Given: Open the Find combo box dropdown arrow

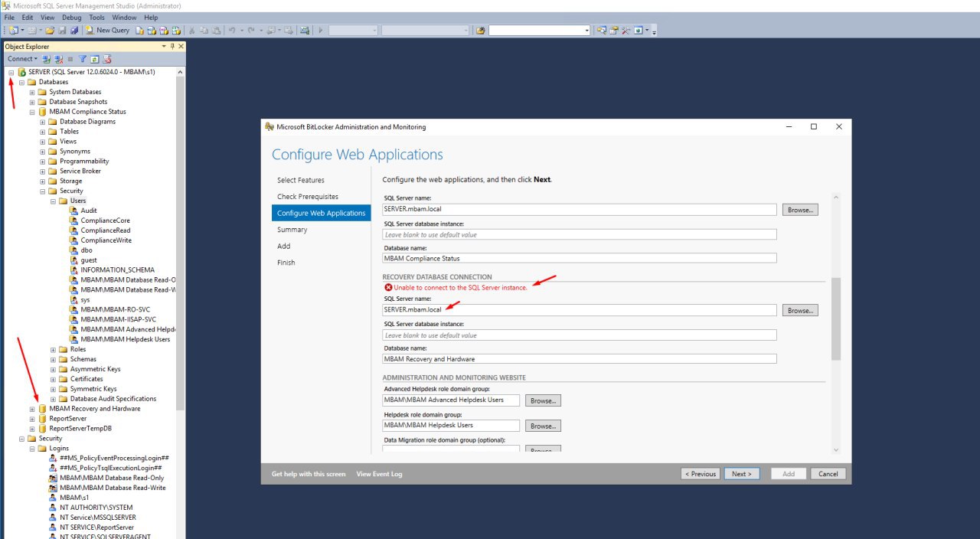Looking at the screenshot, I should (x=587, y=30).
